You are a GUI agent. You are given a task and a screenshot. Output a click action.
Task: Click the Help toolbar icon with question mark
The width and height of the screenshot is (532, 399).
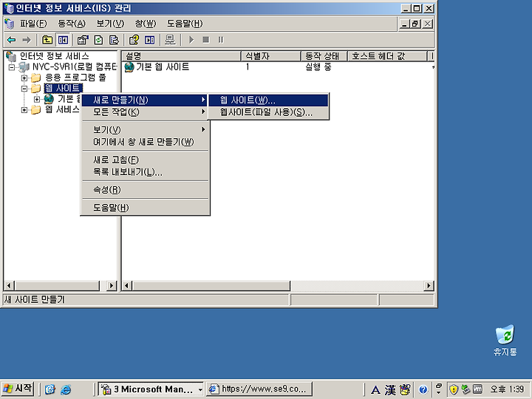134,40
